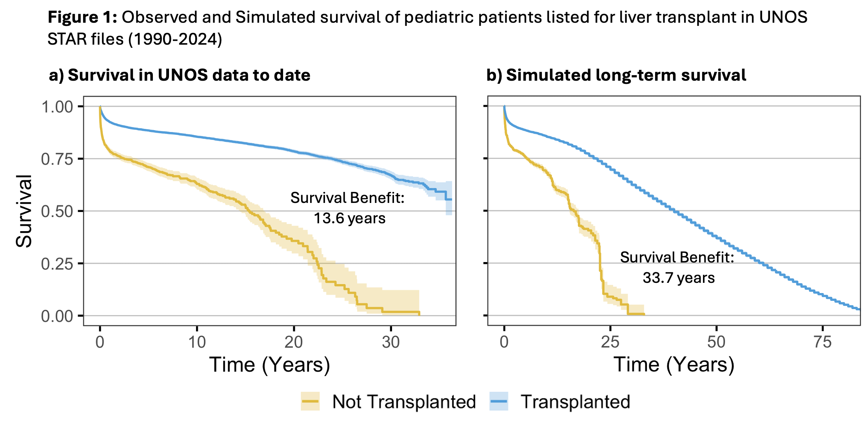Click the "33.7 years" survival benefit annotation
This screenshot has height=427, width=868.
click(x=679, y=278)
